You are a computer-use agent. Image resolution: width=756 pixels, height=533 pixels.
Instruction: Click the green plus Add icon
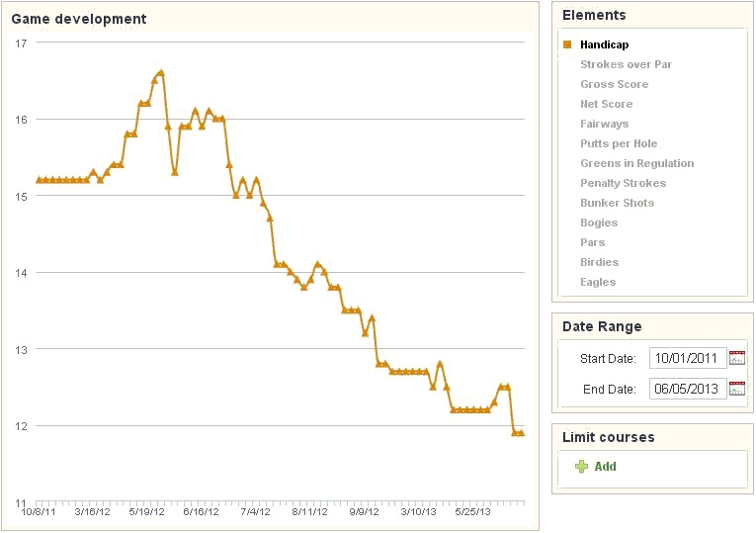(581, 467)
